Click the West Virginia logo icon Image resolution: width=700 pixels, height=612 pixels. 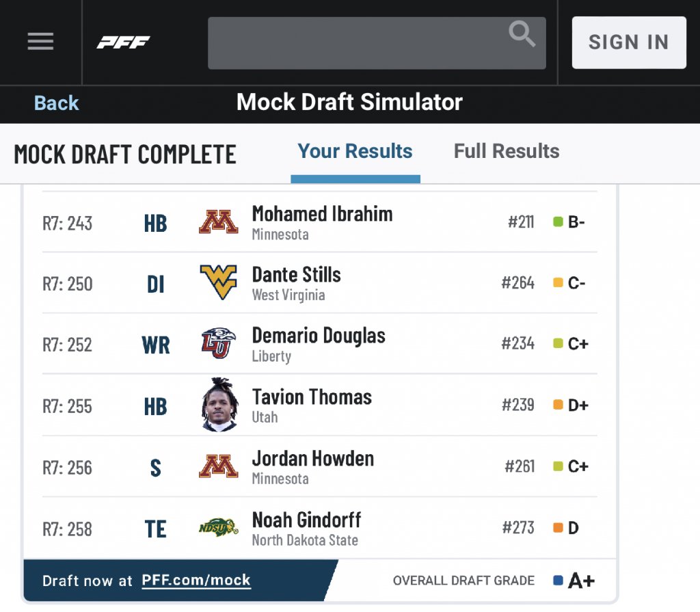click(x=218, y=282)
